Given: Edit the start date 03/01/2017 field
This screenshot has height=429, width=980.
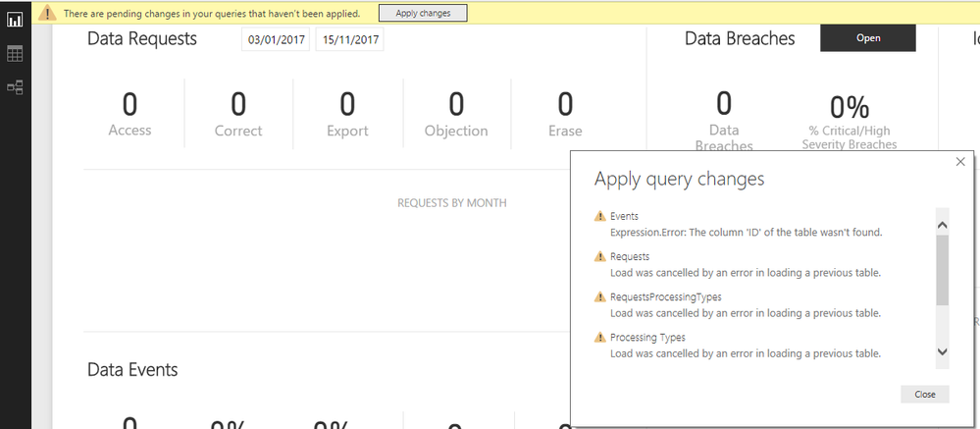Looking at the screenshot, I should [x=276, y=39].
